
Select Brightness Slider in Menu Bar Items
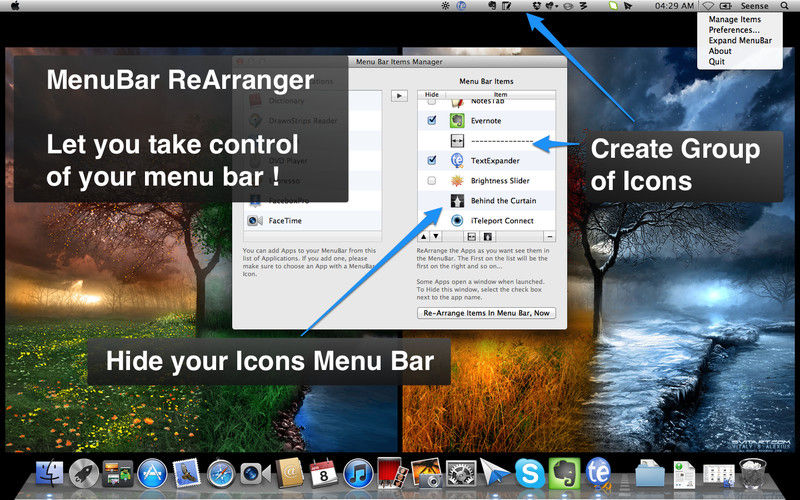click(x=486, y=181)
